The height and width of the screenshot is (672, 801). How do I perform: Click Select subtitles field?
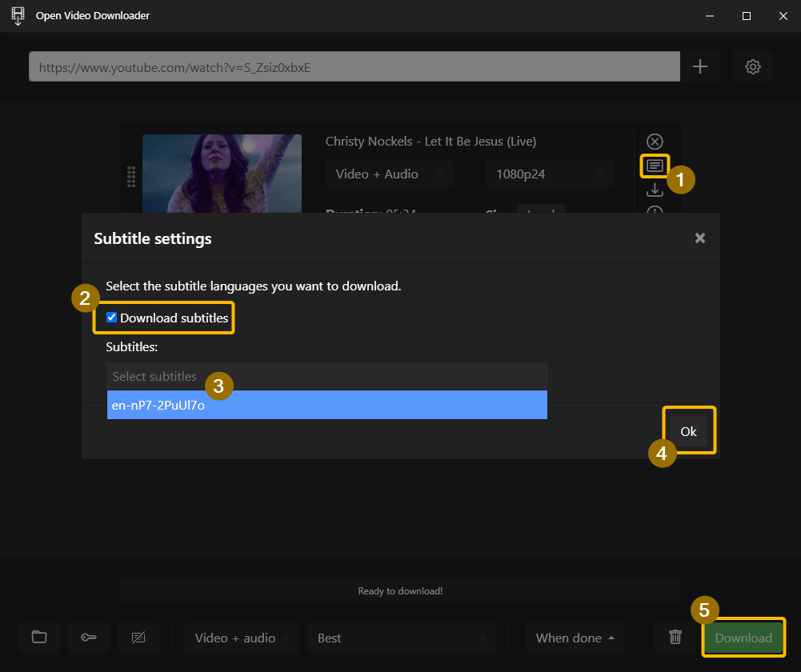327,376
